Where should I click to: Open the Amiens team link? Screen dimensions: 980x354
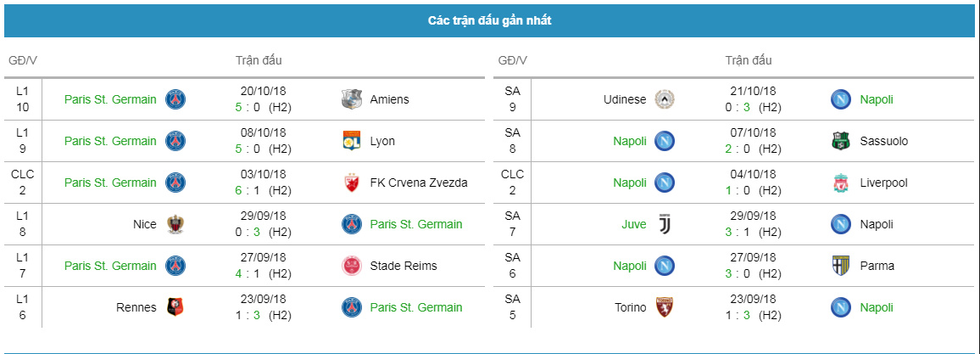tap(389, 99)
